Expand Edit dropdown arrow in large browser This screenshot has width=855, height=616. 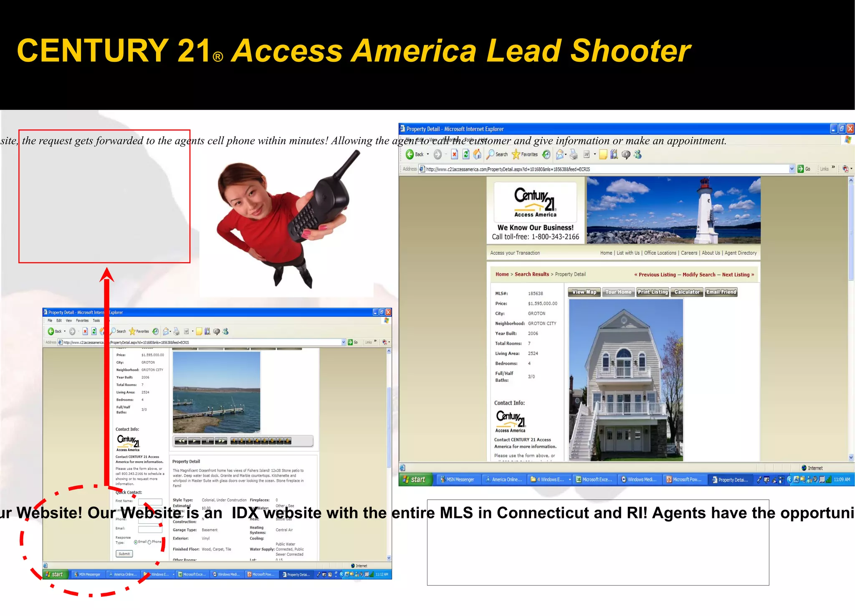[x=594, y=154]
